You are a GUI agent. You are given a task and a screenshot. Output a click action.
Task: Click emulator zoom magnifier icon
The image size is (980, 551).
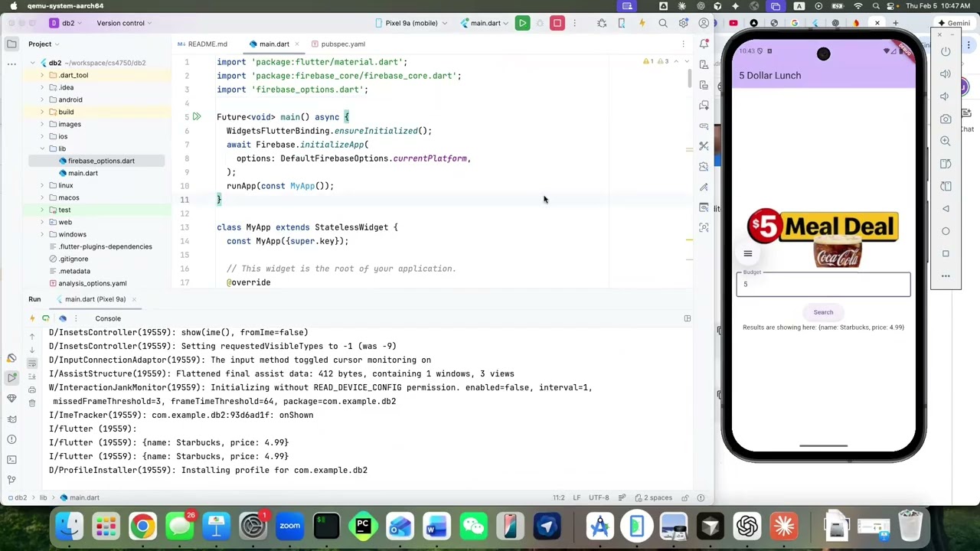[x=946, y=141]
